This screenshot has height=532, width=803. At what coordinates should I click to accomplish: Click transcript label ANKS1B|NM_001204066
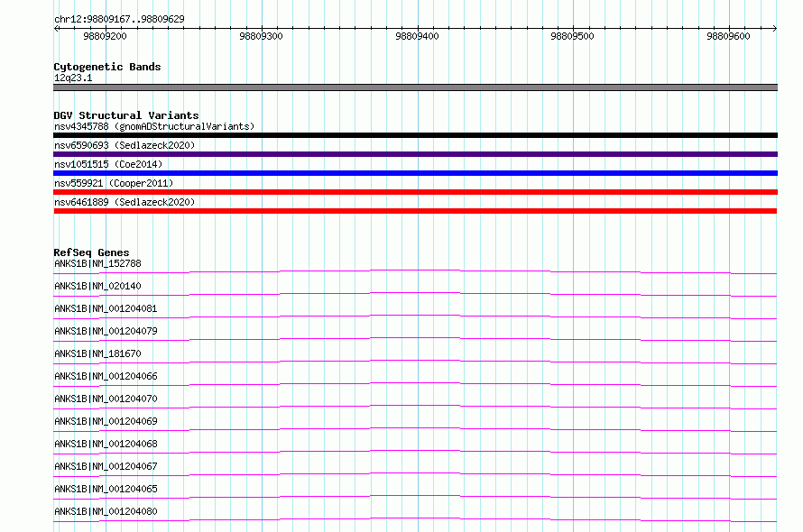(106, 376)
